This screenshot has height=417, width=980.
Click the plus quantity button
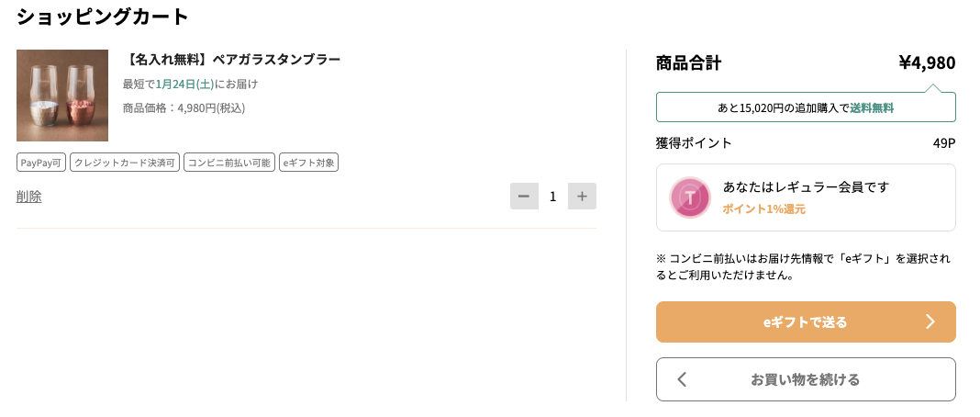pos(582,196)
